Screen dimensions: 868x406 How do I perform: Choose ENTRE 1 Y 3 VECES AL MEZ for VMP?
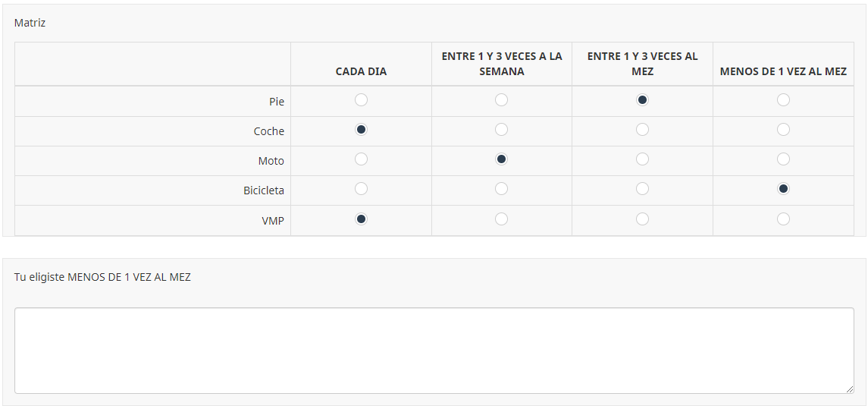(642, 219)
